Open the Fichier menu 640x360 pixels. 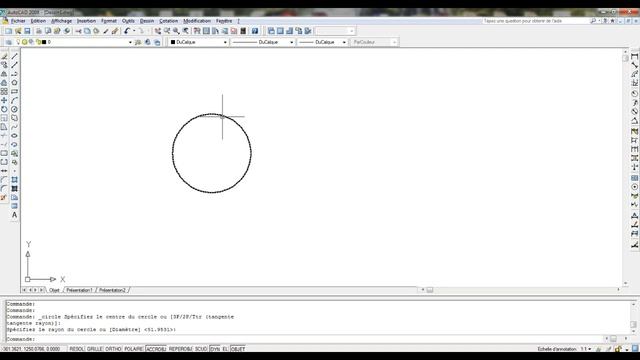tap(18, 21)
